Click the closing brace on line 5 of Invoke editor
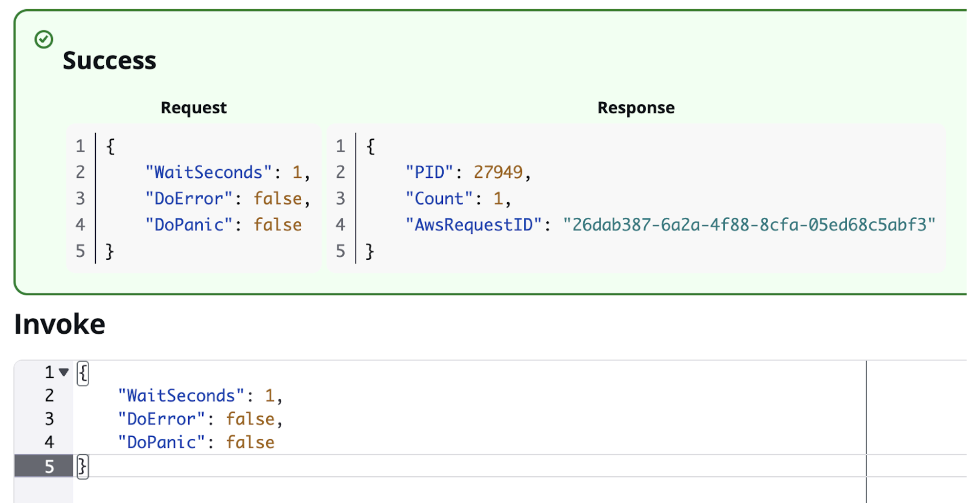The width and height of the screenshot is (980, 503). point(83,466)
